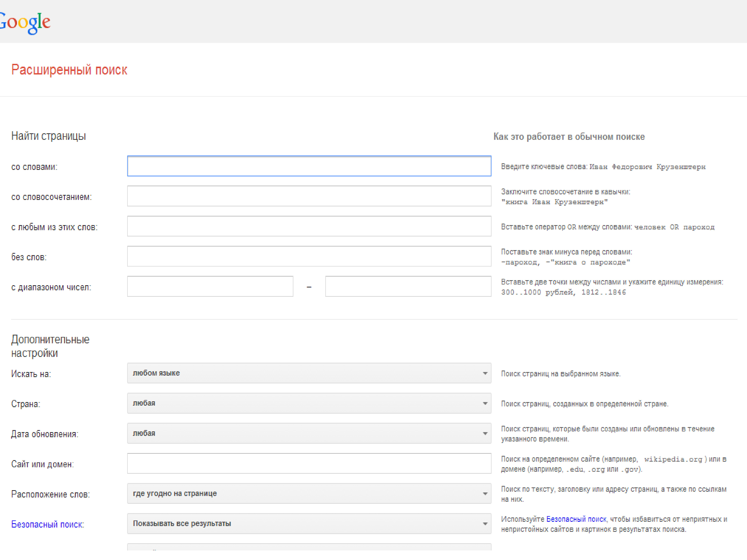This screenshot has width=747, height=560.
Task: Click the 'Поиск страниц на выбранном языке.' hint
Action: [x=561, y=374]
